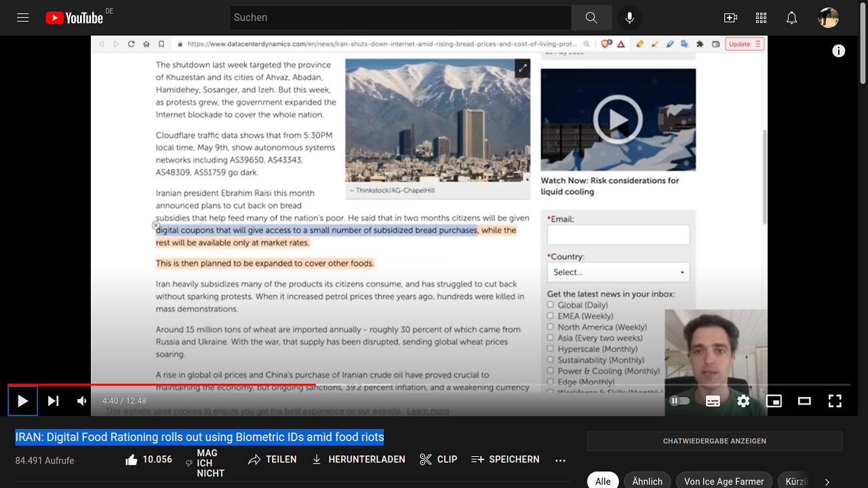Image resolution: width=868 pixels, height=488 pixels.
Task: Save video with SPEICHERN button
Action: (505, 460)
